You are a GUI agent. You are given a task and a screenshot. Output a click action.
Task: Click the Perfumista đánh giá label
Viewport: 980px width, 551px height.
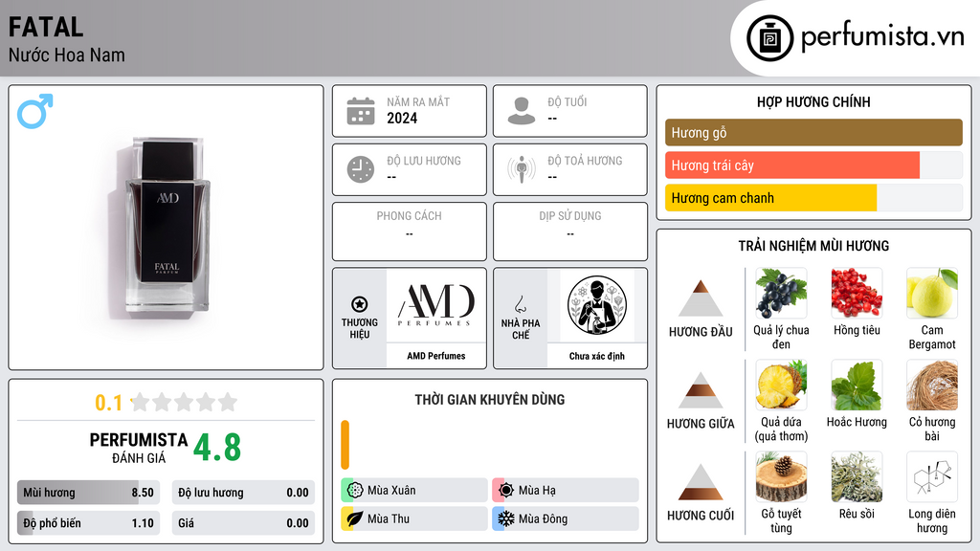(x=139, y=448)
